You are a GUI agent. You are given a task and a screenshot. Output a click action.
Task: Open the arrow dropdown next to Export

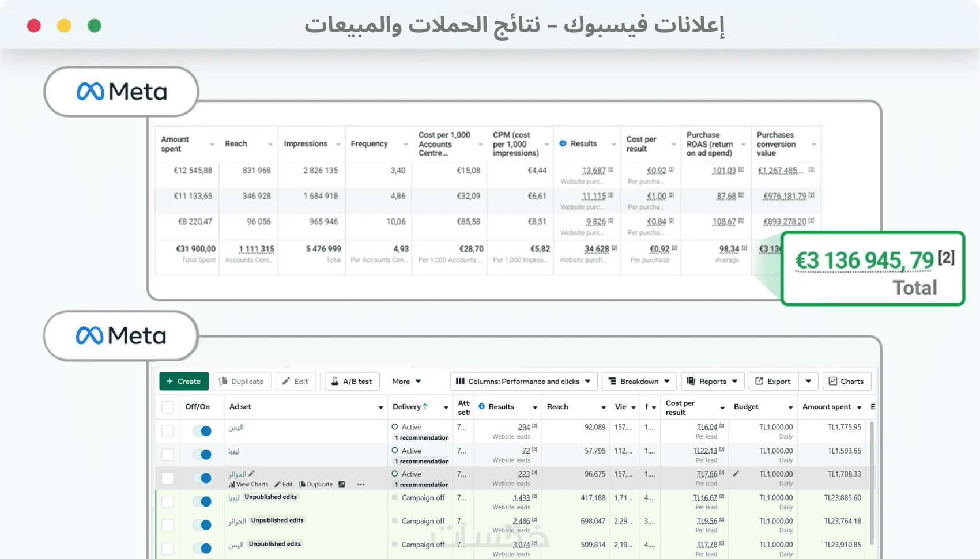tap(808, 381)
